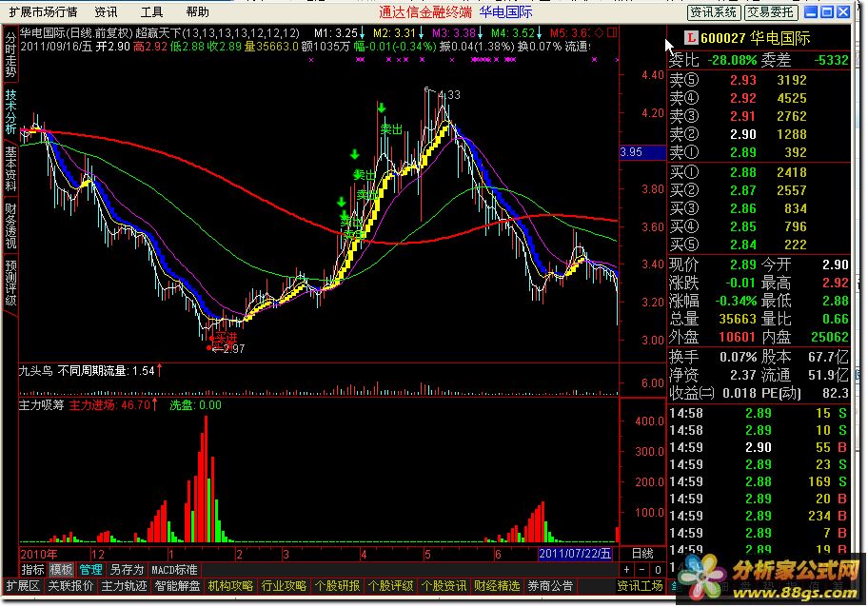Click the 买① row priced 2.88
868x607 pixels.
click(759, 172)
